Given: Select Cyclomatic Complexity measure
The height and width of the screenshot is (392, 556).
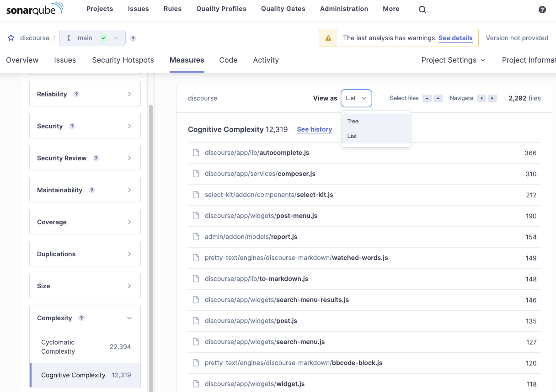Looking at the screenshot, I should point(85,347).
